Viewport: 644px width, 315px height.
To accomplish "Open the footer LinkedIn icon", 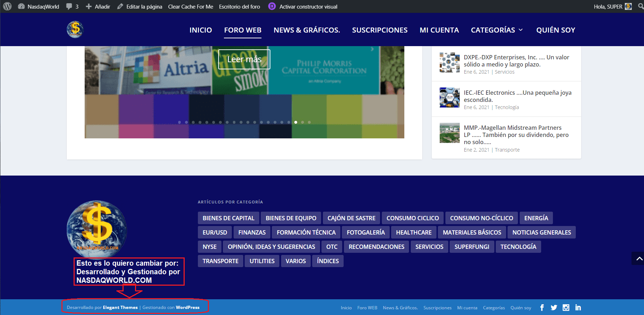I will [x=578, y=307].
